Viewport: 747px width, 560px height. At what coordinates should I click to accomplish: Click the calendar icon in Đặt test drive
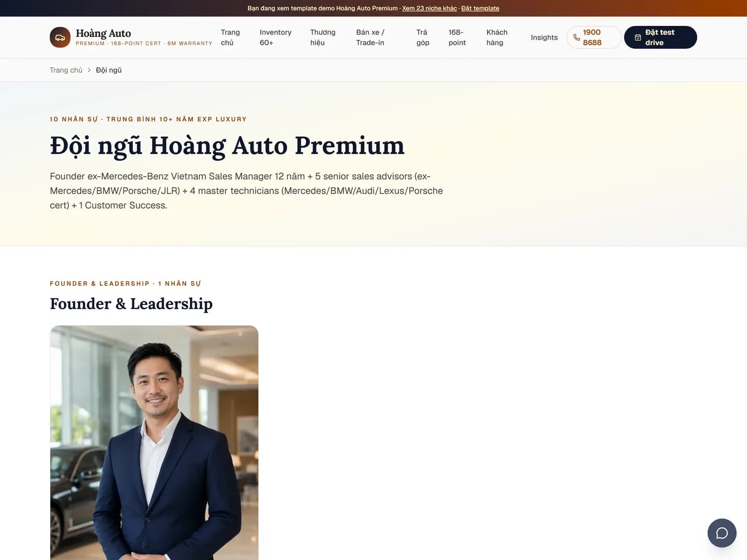(x=638, y=37)
